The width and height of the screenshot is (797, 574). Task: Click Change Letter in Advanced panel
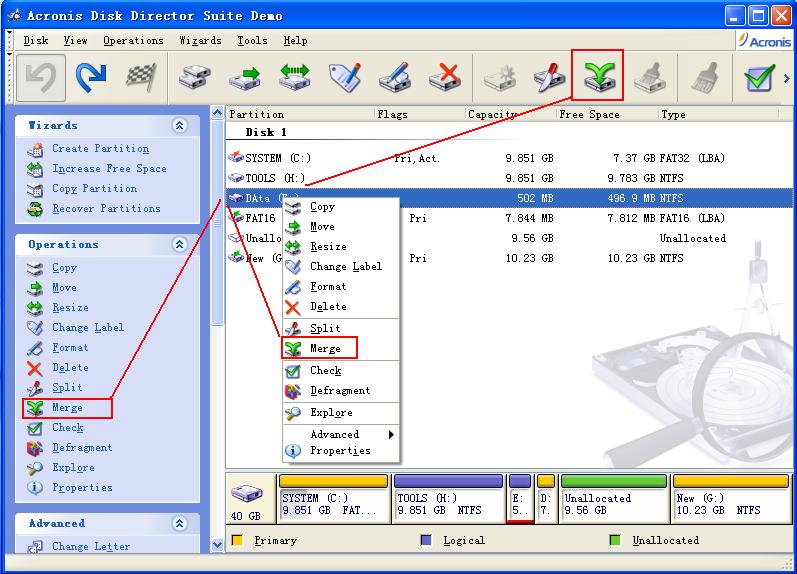tap(91, 547)
